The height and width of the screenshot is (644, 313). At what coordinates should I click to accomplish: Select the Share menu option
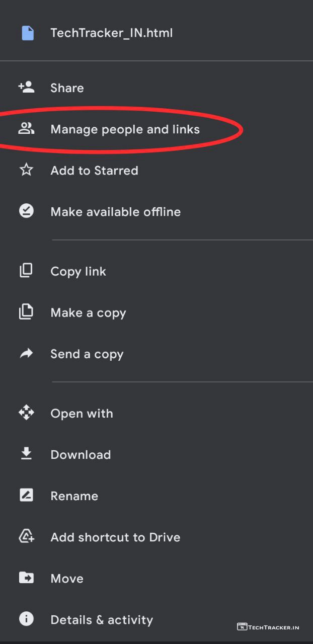[67, 88]
